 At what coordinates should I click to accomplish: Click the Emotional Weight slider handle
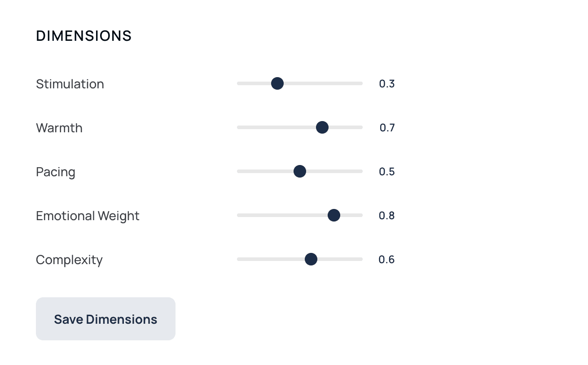pyautogui.click(x=333, y=215)
